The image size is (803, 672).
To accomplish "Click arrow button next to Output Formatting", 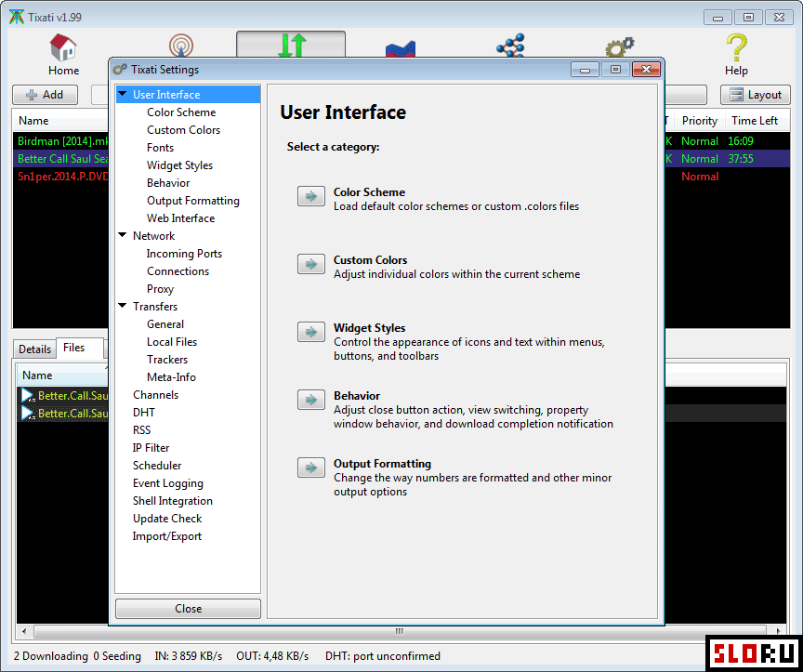I will click(310, 468).
